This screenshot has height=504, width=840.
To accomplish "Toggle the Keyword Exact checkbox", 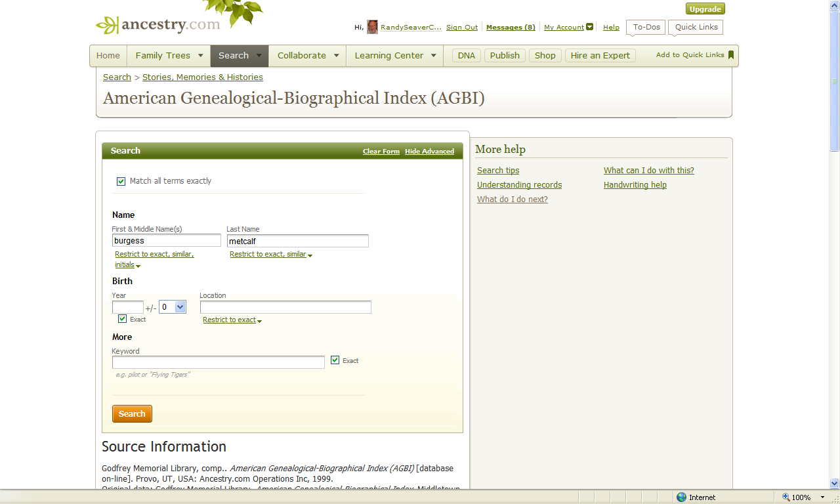I will point(335,360).
